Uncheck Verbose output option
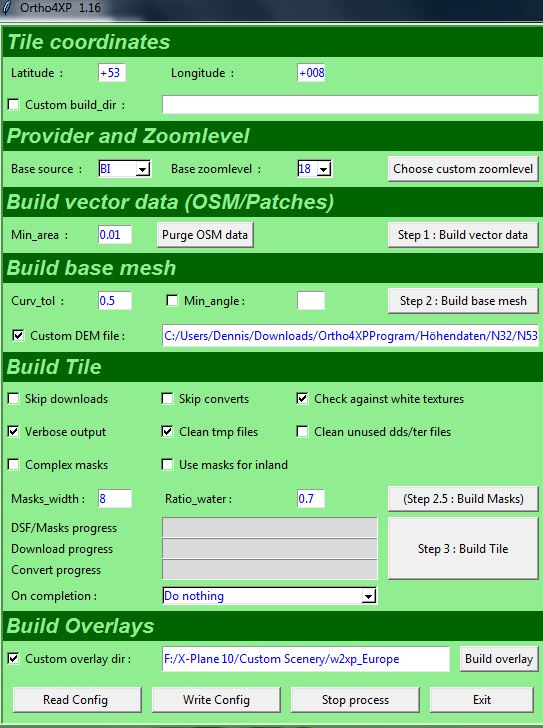543x728 pixels. pos(14,431)
